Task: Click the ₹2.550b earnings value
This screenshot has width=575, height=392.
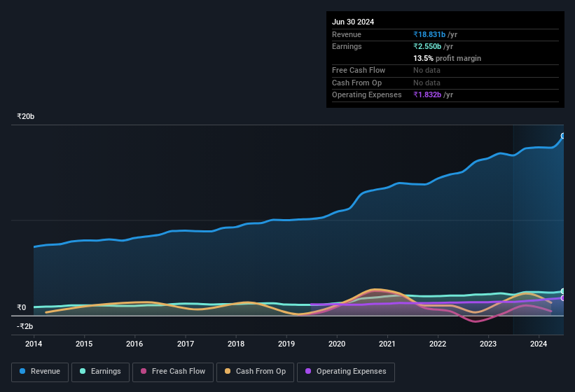Action: (427, 46)
